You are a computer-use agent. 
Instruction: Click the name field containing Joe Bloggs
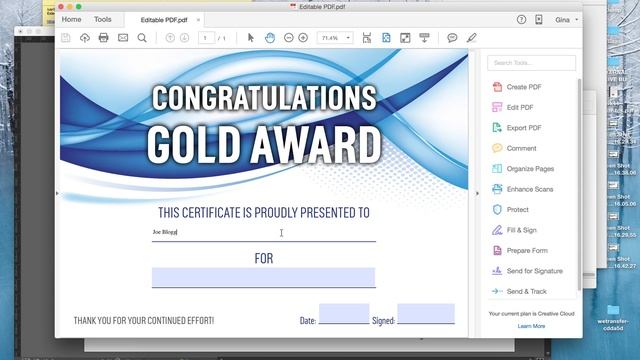coord(264,232)
